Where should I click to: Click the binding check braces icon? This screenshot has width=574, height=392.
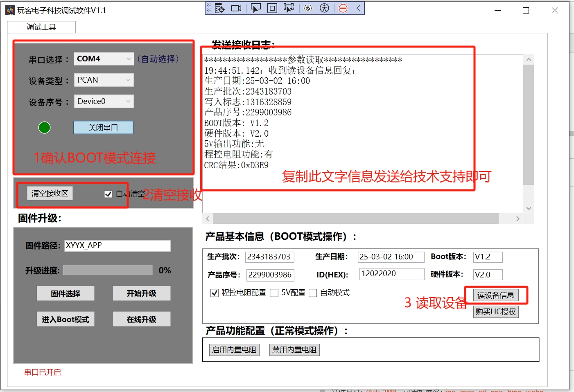coord(308,8)
